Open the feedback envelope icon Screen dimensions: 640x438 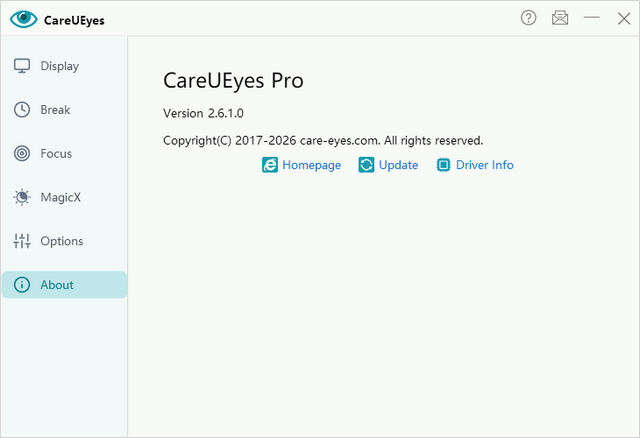560,18
